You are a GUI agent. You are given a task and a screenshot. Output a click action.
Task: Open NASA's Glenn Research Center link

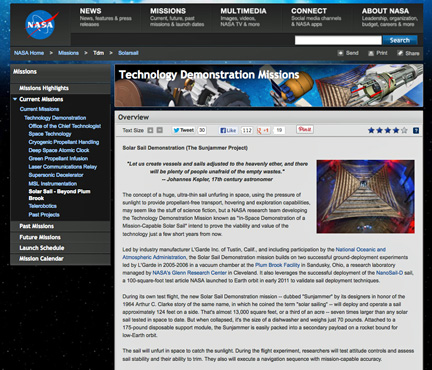click(x=189, y=273)
